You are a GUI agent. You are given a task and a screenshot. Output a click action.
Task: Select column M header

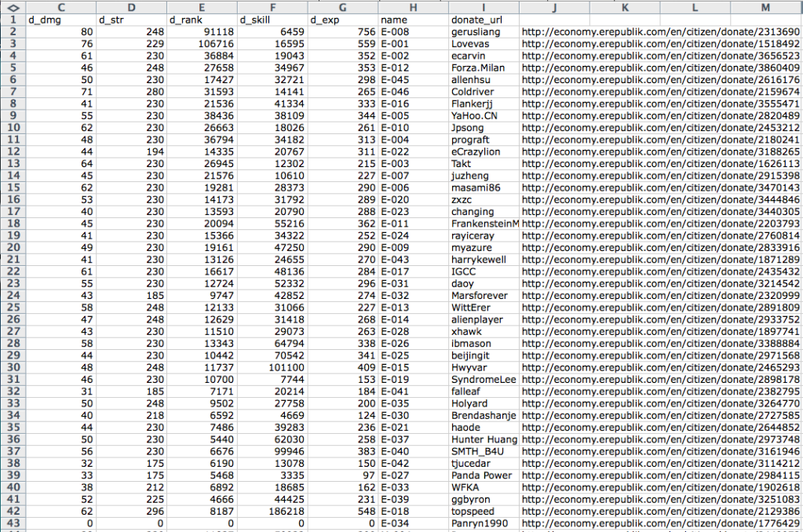tap(765, 6)
